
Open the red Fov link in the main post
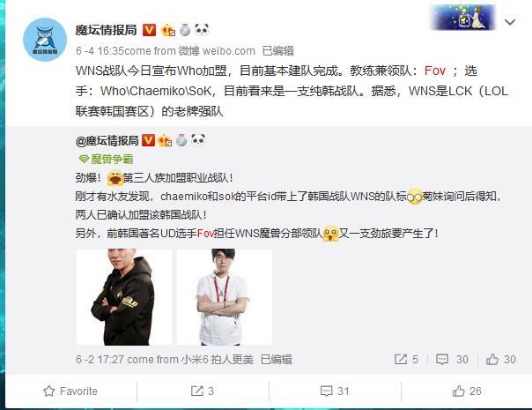[x=434, y=71]
